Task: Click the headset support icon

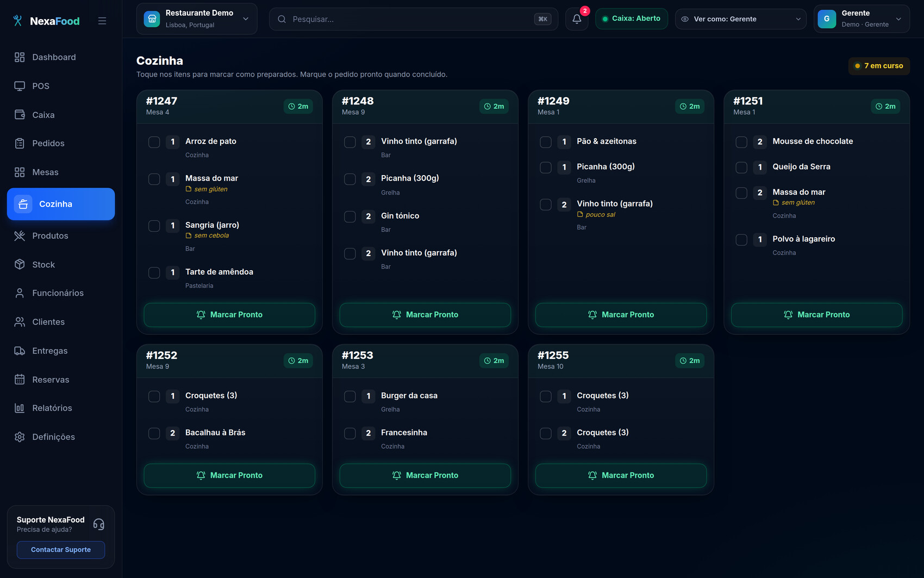Action: 98,524
